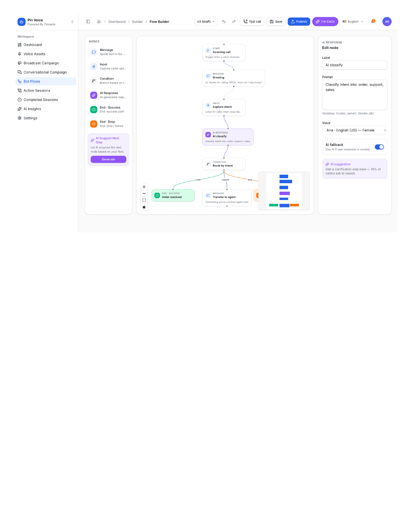Publish the flow

tap(299, 22)
